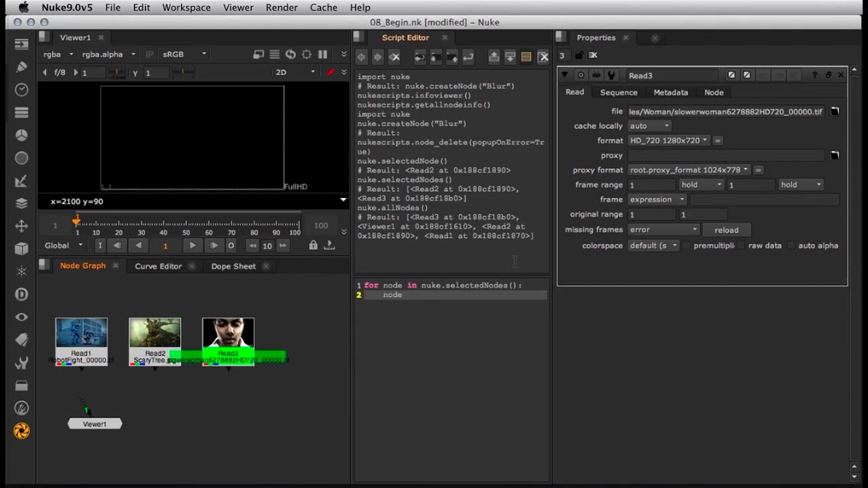The height and width of the screenshot is (488, 868).
Task: Toggle the IP input process button
Action: point(150,54)
